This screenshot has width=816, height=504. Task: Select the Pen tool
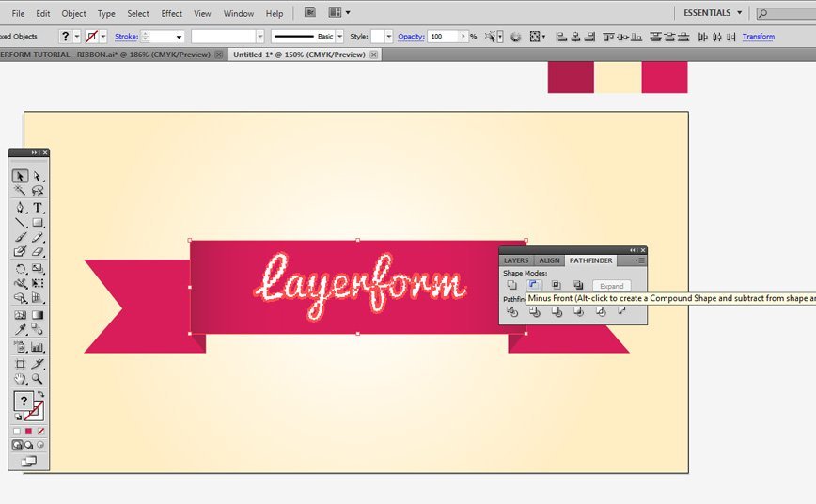(x=21, y=208)
